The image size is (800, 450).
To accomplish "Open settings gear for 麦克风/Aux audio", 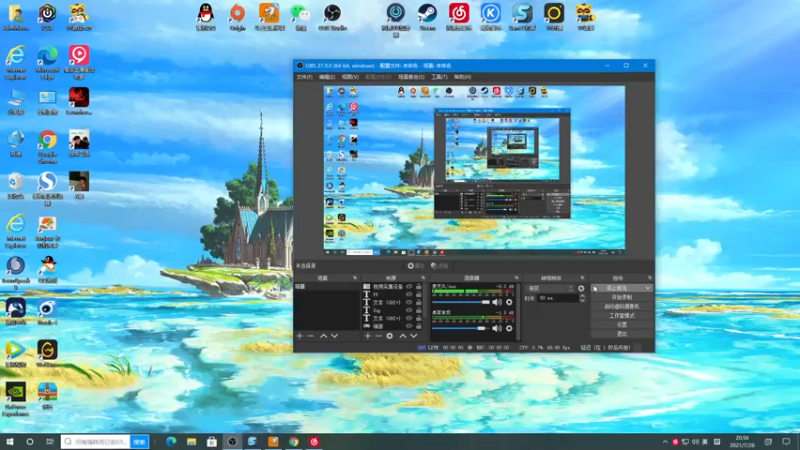I will click(x=509, y=302).
